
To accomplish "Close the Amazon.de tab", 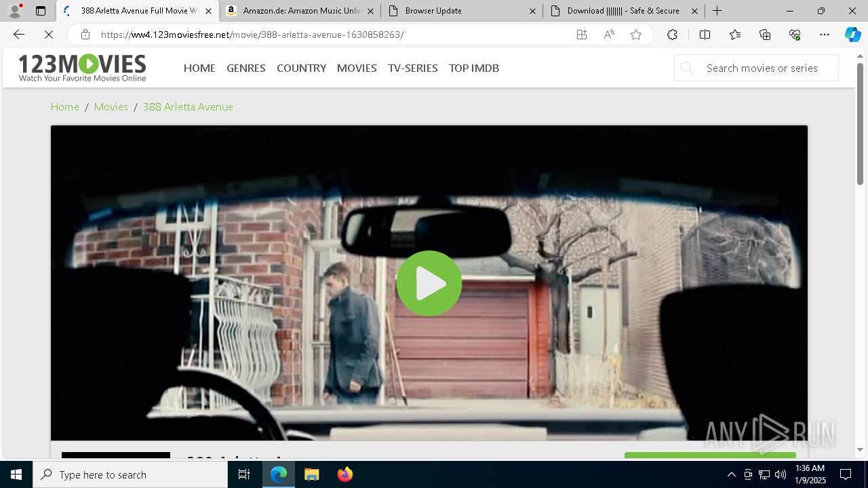I will pyautogui.click(x=370, y=11).
